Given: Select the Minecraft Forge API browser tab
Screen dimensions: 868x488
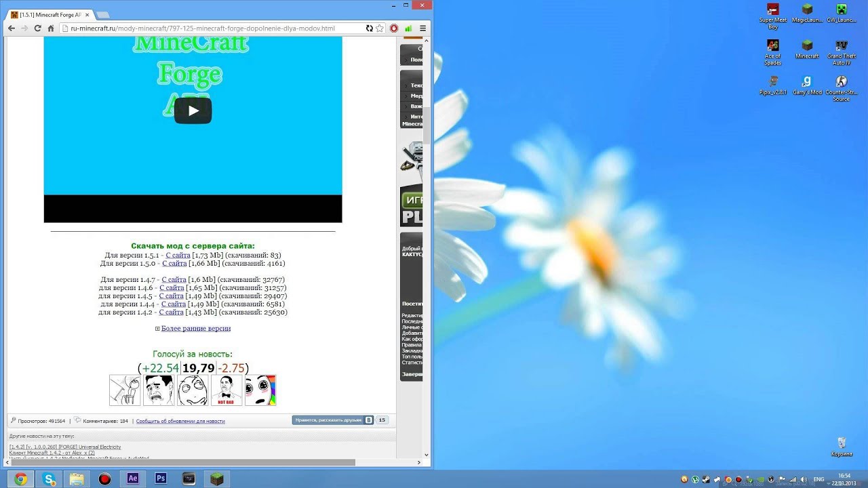Looking at the screenshot, I should click(50, 14).
